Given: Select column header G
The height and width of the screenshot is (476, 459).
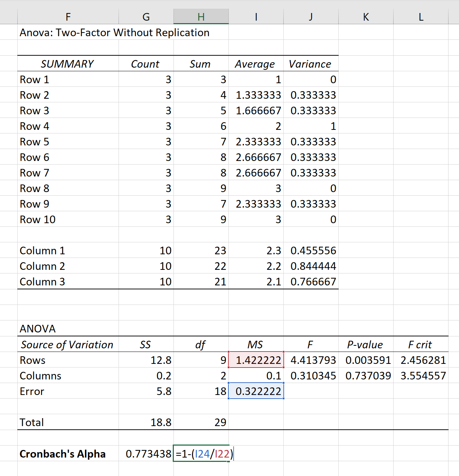Looking at the screenshot, I should click(x=146, y=16).
